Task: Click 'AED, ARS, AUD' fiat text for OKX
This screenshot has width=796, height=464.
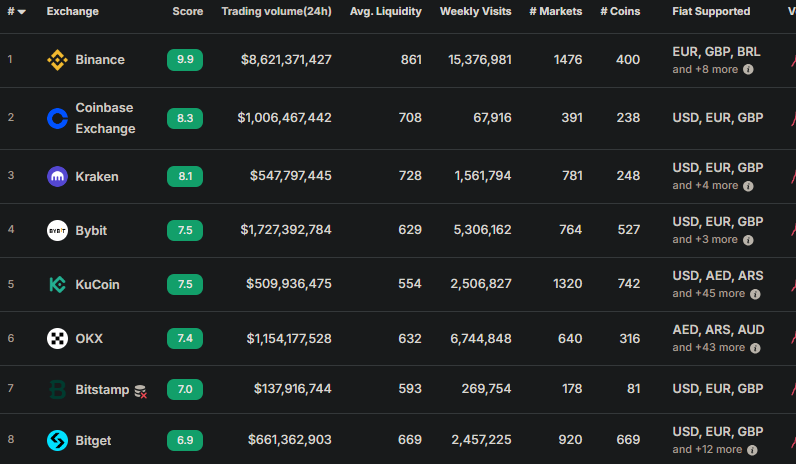Action: click(718, 330)
